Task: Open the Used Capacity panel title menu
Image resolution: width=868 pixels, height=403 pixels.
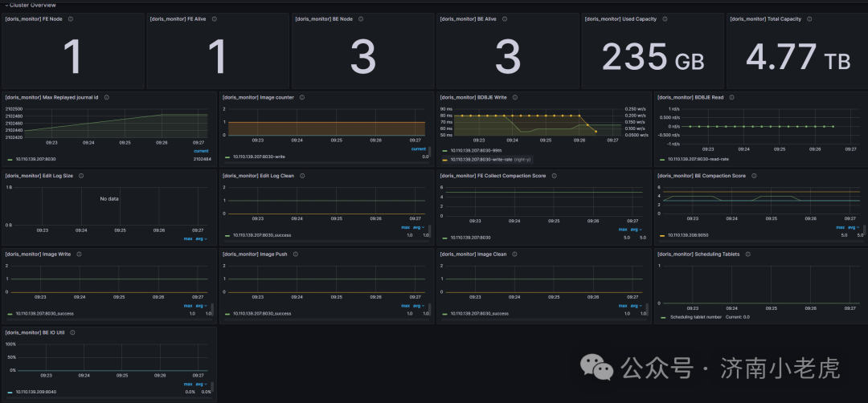Action: (x=621, y=18)
